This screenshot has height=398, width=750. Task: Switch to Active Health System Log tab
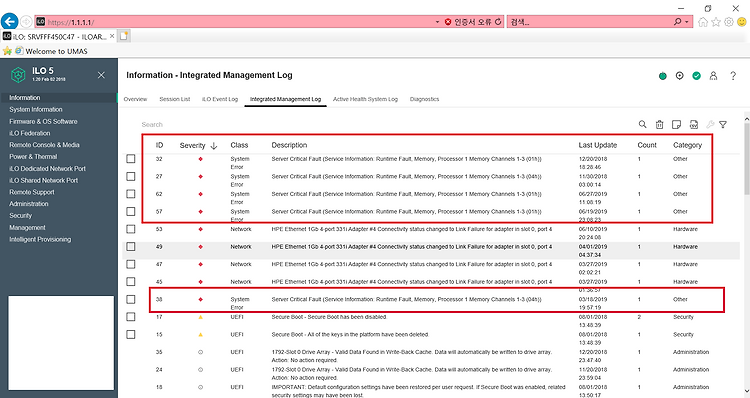pyautogui.click(x=365, y=99)
